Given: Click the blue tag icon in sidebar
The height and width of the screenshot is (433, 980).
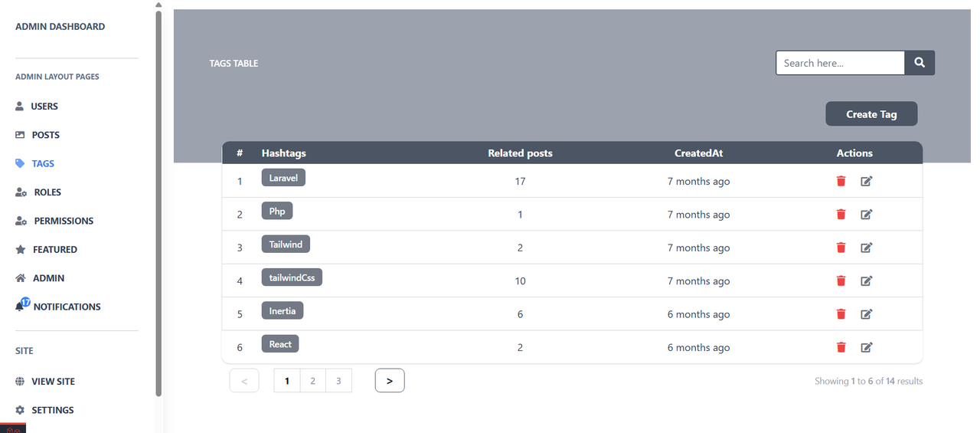Looking at the screenshot, I should (20, 163).
